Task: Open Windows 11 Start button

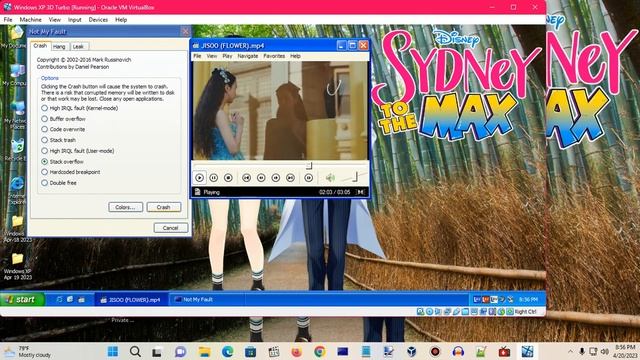Action: tap(113, 351)
